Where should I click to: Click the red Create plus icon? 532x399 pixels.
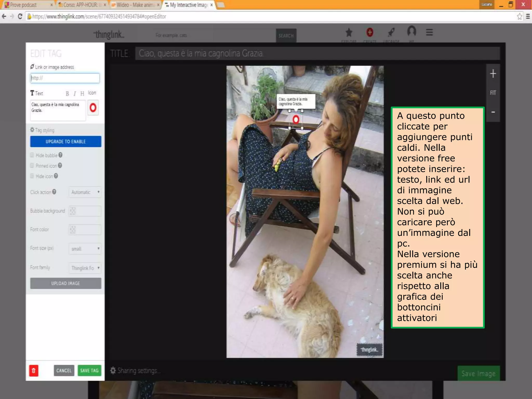[x=370, y=32]
